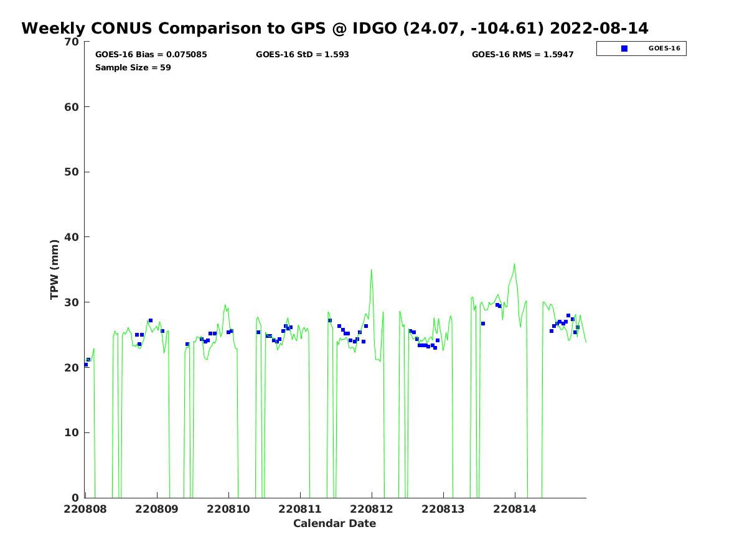The height and width of the screenshot is (560, 747).
Task: Click the blue GOES-16 legend marker
Action: [624, 49]
